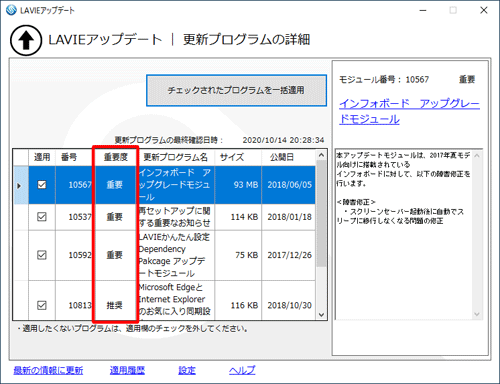The width and height of the screenshot is (500, 384).
Task: Minimize the LAVIEアップデート window
Action: pyautogui.click(x=423, y=10)
